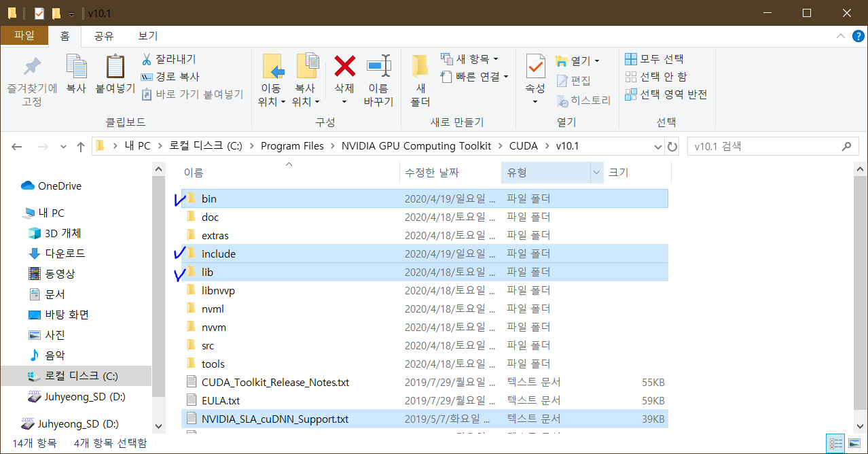Open 다운로드 (Downloads) in sidebar
This screenshot has width=868, height=454.
[56, 254]
